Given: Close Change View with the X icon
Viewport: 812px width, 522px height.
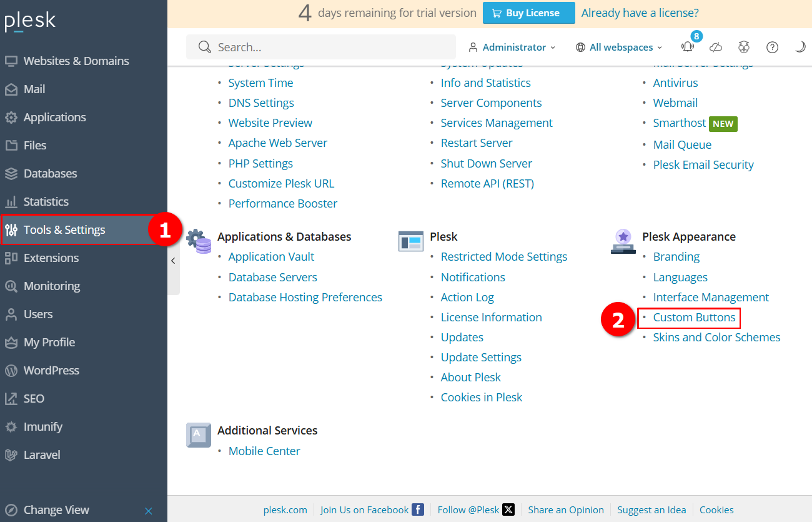Looking at the screenshot, I should [x=149, y=511].
